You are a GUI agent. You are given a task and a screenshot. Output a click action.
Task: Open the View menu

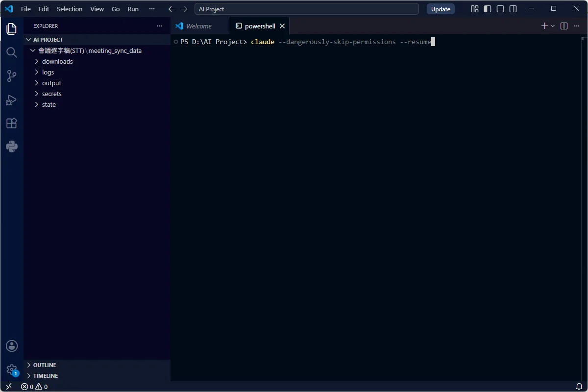[x=97, y=9]
